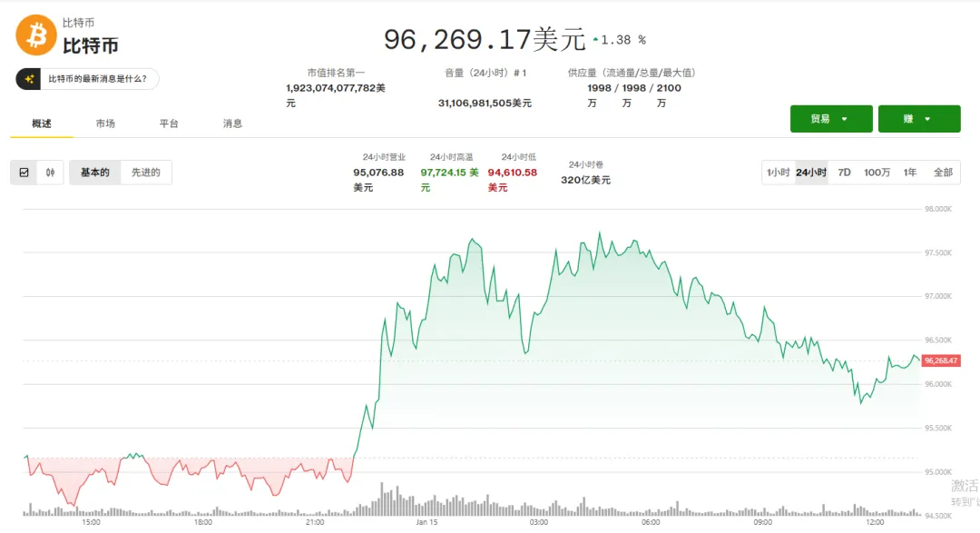This screenshot has height=533, width=980.
Task: Click the 98.000K price axis label
Action: [x=938, y=209]
